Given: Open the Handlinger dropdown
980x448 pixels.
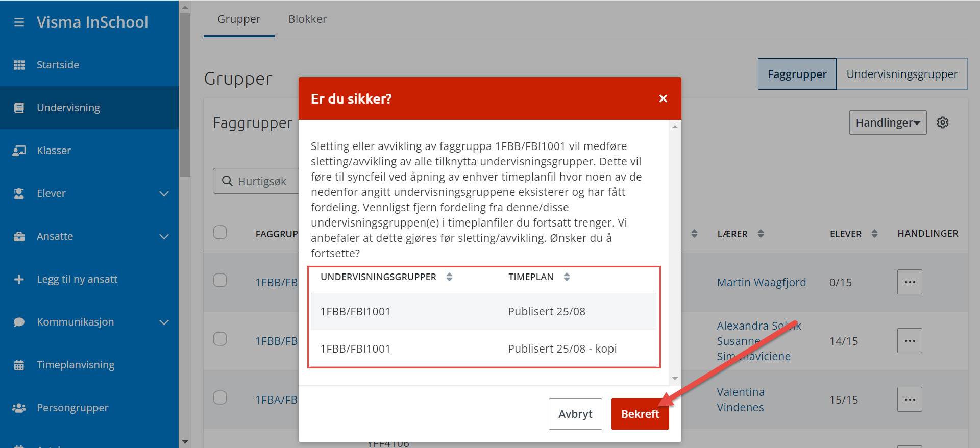Looking at the screenshot, I should (x=888, y=122).
